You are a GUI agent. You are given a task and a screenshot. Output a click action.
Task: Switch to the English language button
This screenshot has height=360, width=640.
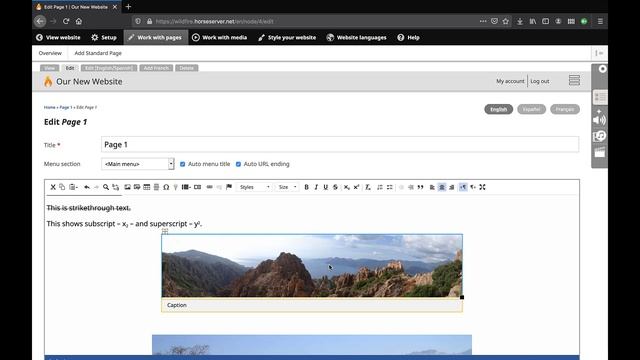(x=498, y=109)
